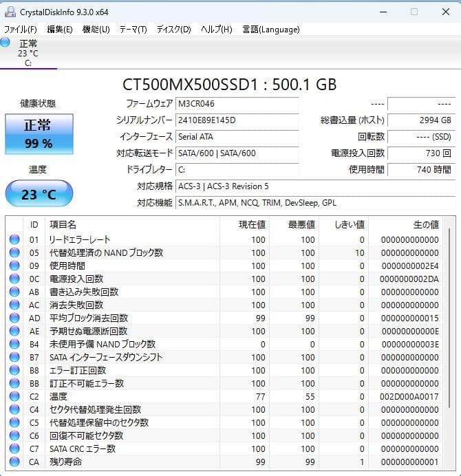Click the status orb for row 05 代替処理済
This screenshot has width=461, height=476.
[14, 252]
